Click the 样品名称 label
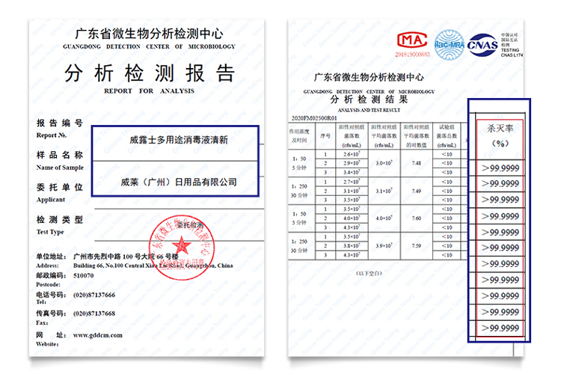This screenshot has height=392, width=561. (59, 155)
